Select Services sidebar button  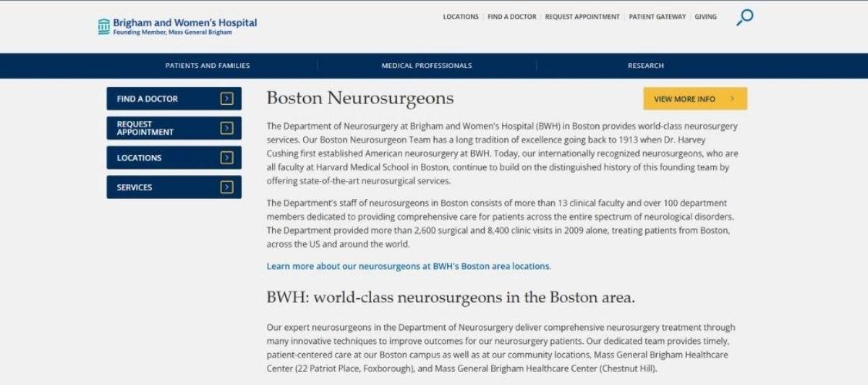[174, 187]
